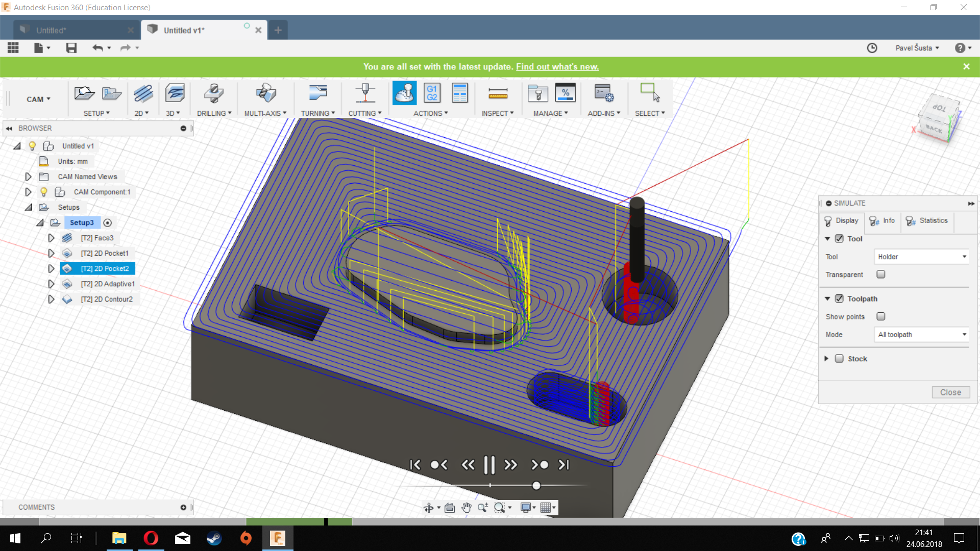This screenshot has height=551, width=980.
Task: Enable the Transparent tool checkbox
Action: click(x=881, y=274)
